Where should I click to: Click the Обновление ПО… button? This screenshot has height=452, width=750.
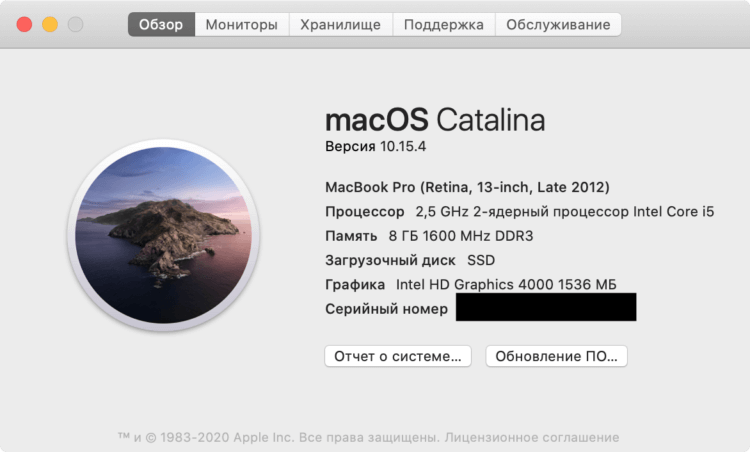click(x=556, y=356)
